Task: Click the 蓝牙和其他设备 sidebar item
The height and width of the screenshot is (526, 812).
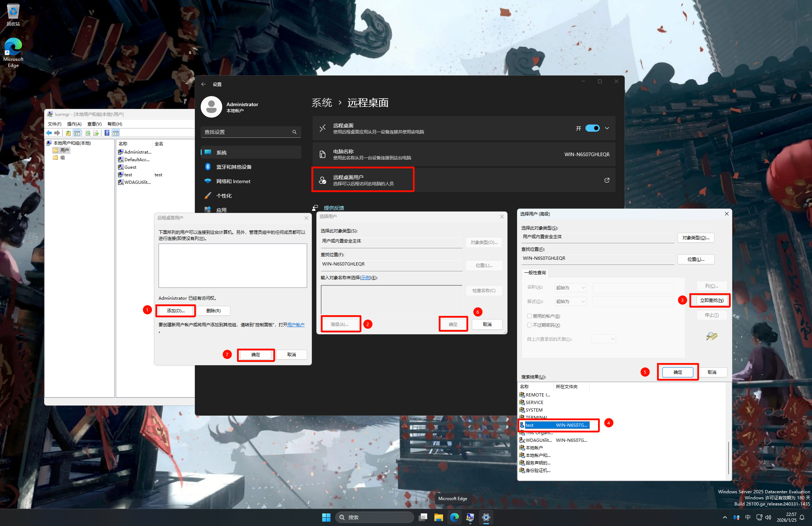Action: coord(234,167)
